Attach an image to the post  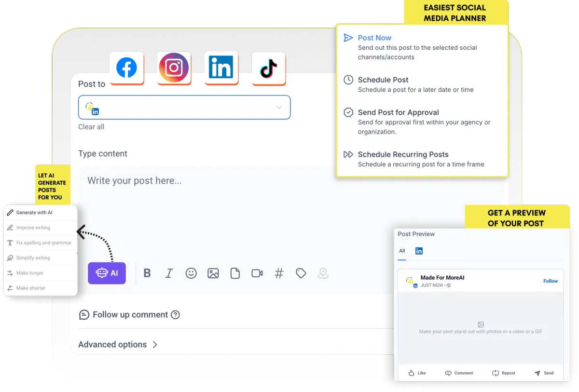click(213, 273)
